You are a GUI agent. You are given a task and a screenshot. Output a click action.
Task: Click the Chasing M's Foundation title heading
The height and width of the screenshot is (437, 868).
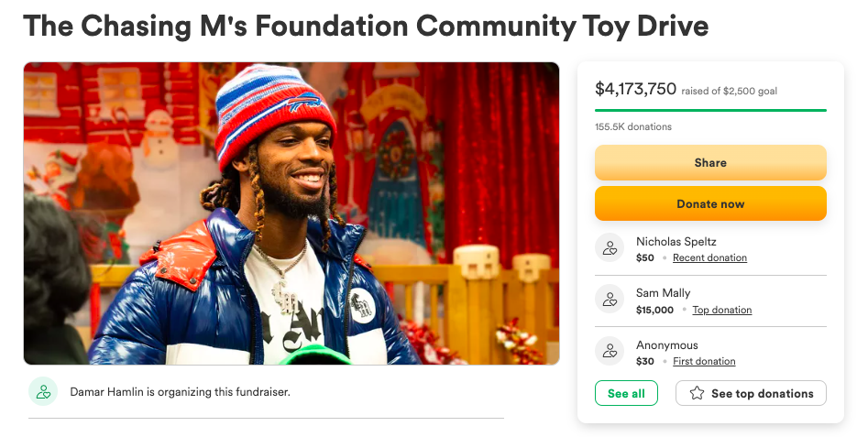tap(366, 26)
